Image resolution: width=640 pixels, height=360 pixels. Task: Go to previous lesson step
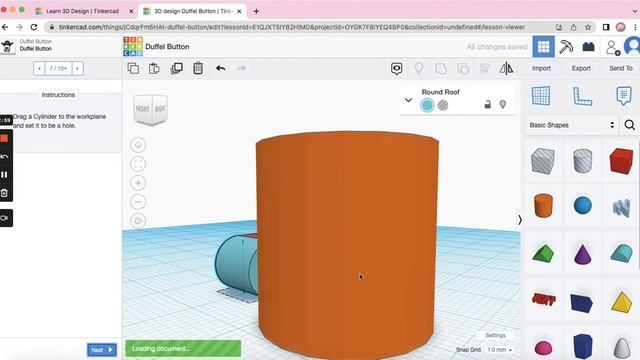(39, 68)
